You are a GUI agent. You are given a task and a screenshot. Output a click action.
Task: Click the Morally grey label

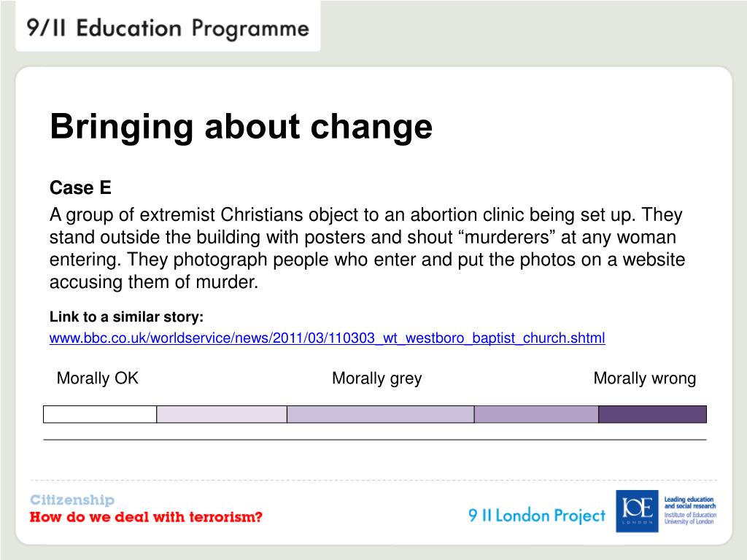pyautogui.click(x=377, y=379)
